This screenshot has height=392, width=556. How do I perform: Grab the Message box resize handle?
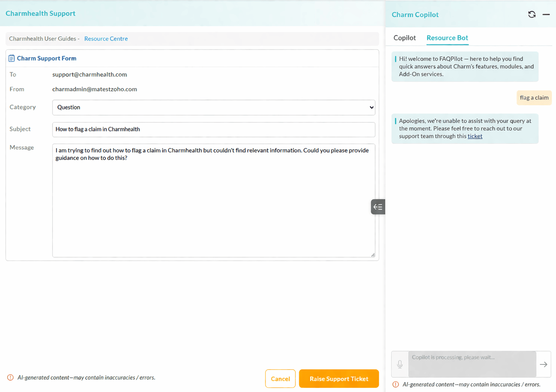[x=373, y=255]
